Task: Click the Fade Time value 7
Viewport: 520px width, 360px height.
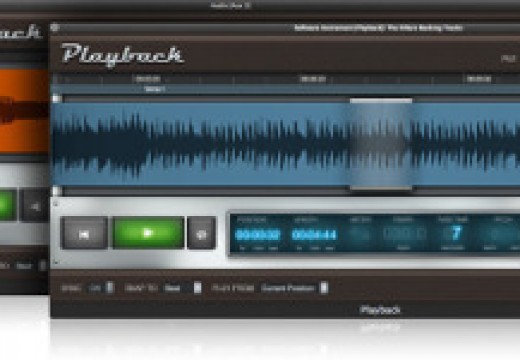Action: [x=456, y=233]
